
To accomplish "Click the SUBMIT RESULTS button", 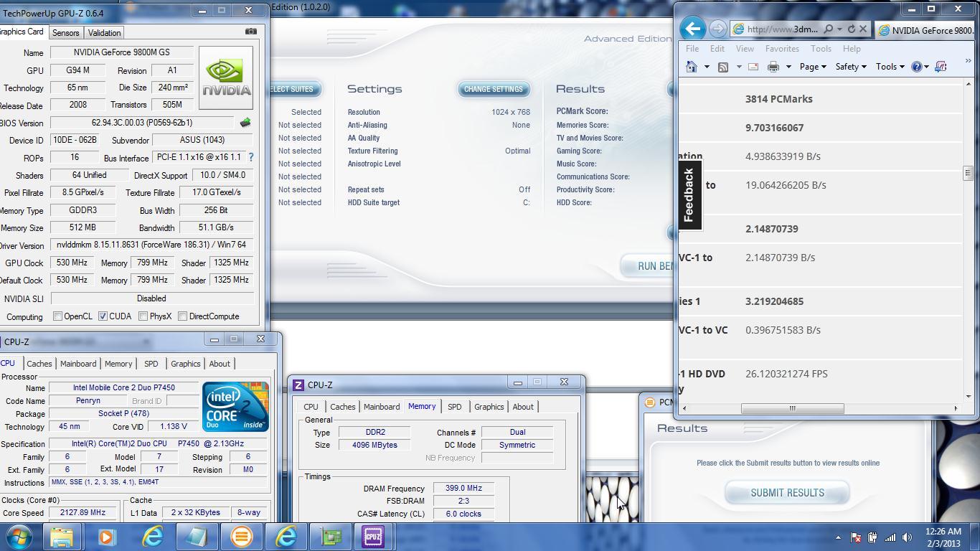I will pyautogui.click(x=787, y=493).
